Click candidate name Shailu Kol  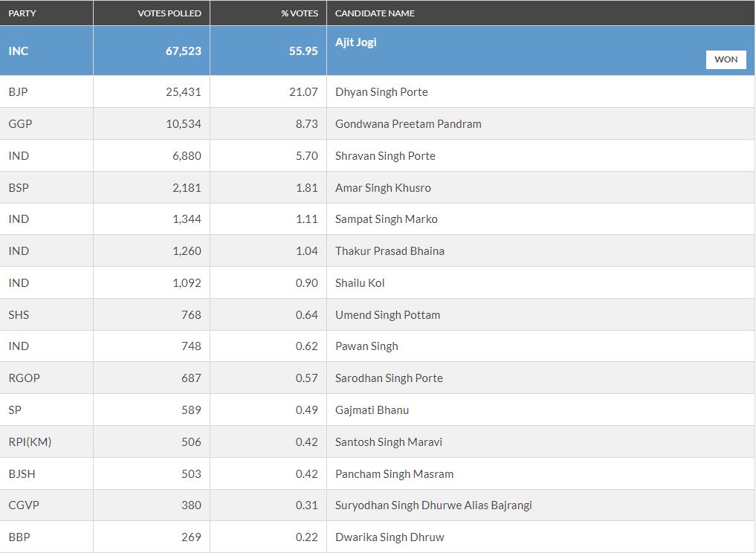click(360, 283)
